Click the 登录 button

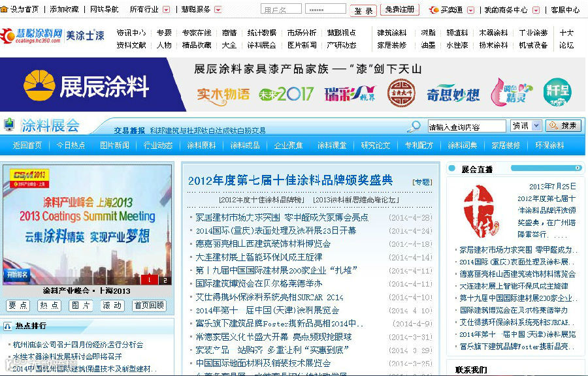[363, 11]
